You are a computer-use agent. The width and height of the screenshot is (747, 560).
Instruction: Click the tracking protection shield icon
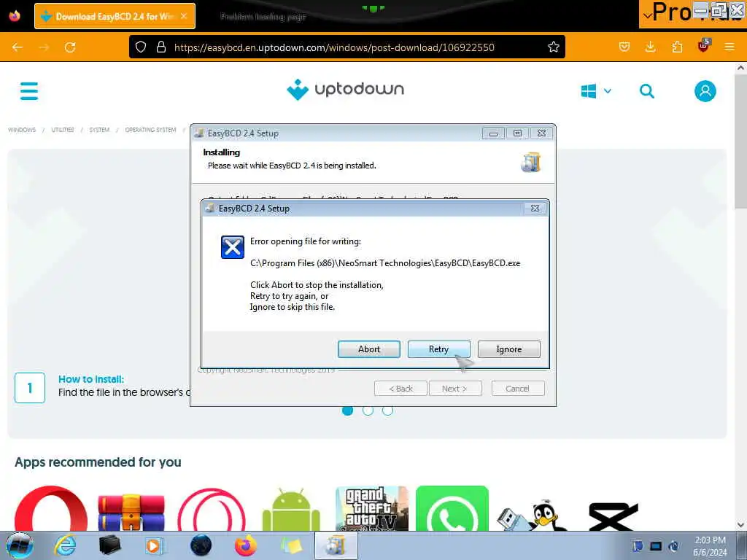(x=141, y=47)
